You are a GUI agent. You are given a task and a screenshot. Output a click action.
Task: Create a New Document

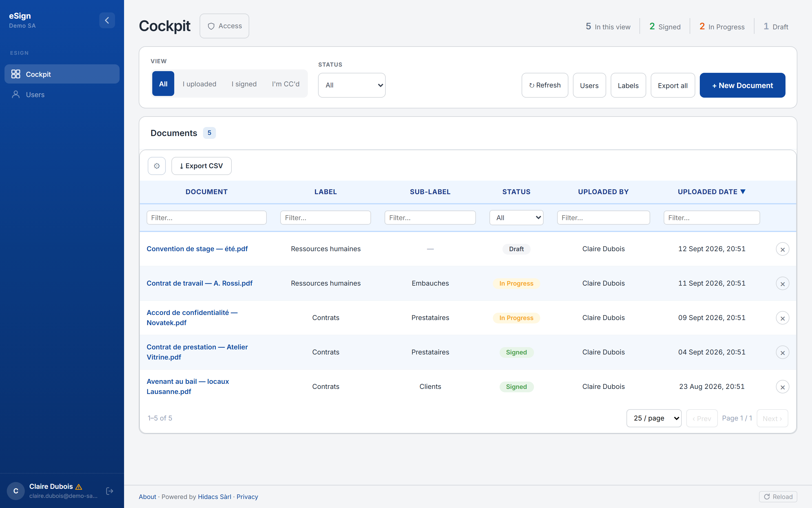point(742,85)
